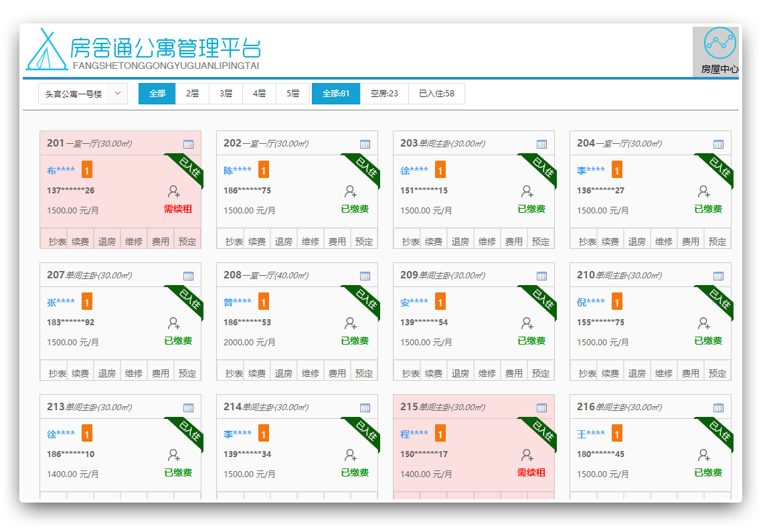
Task: Click the platform tent logo
Action: tap(46, 50)
